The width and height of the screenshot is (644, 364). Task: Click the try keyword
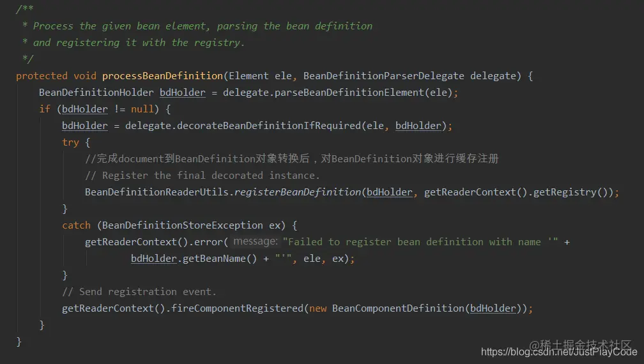[70, 142]
